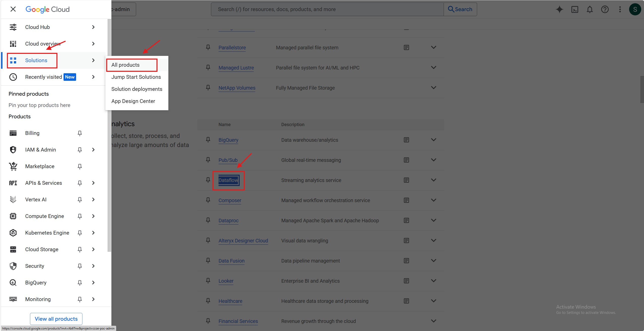Expand the Pub/Sub row chevron
The height and width of the screenshot is (331, 644).
point(434,160)
